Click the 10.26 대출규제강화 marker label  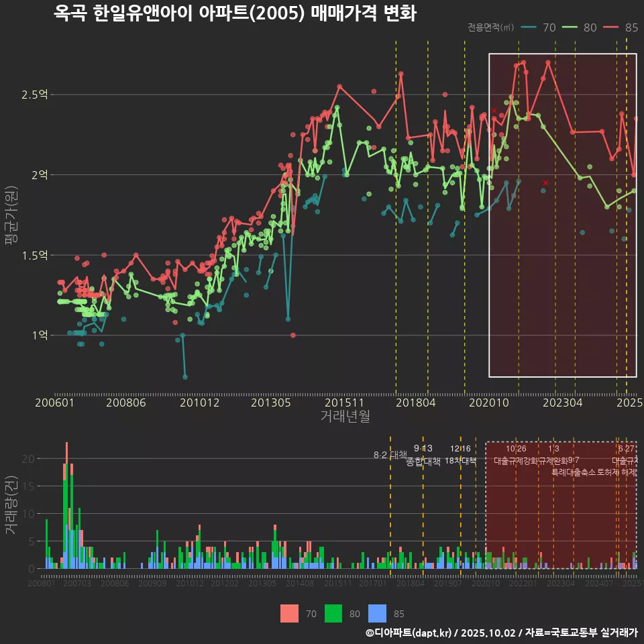pyautogui.click(x=516, y=455)
